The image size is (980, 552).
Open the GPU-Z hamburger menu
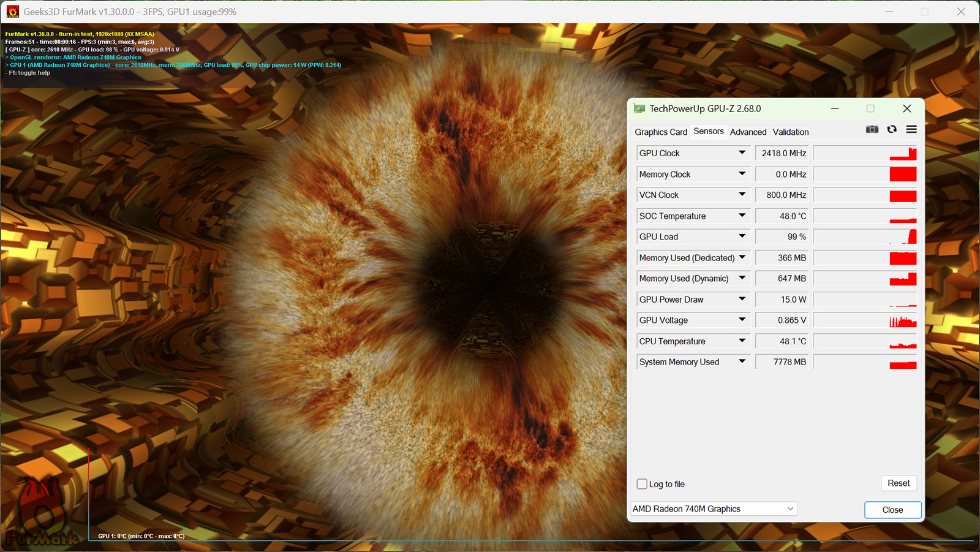click(x=911, y=129)
